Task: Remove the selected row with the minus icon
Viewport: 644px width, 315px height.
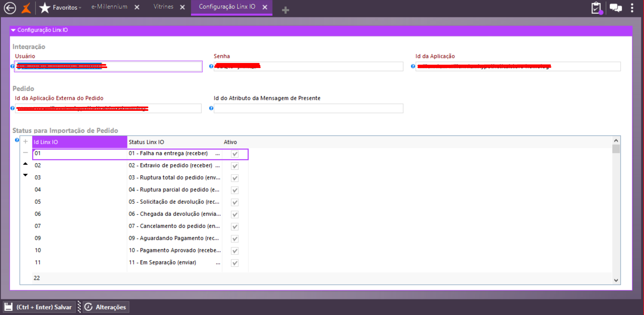Action: pyautogui.click(x=25, y=153)
